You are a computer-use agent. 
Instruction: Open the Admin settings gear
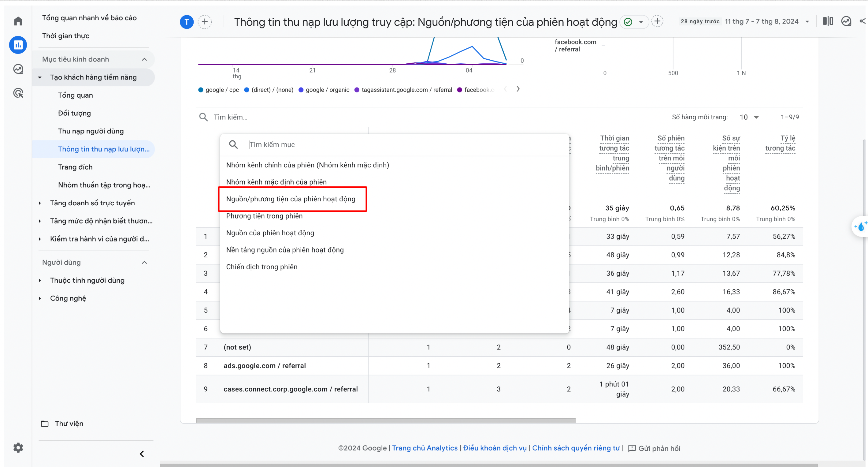(x=18, y=447)
